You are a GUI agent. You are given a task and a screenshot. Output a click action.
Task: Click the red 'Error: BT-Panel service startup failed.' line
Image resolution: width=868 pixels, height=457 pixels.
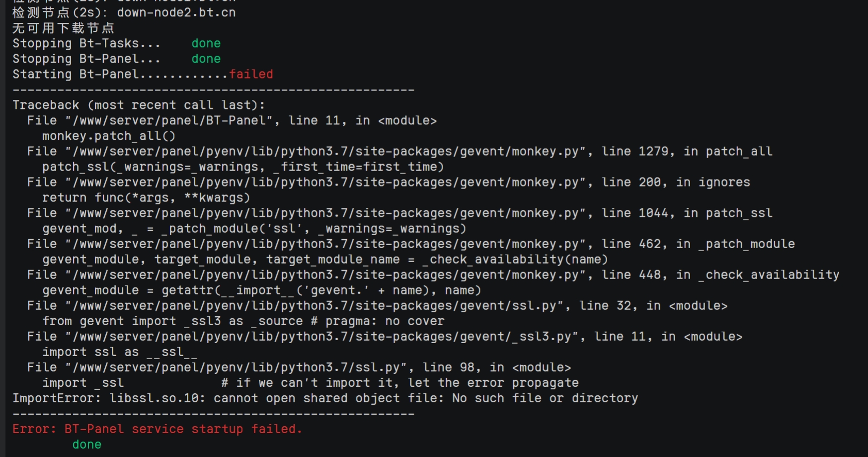(x=157, y=429)
